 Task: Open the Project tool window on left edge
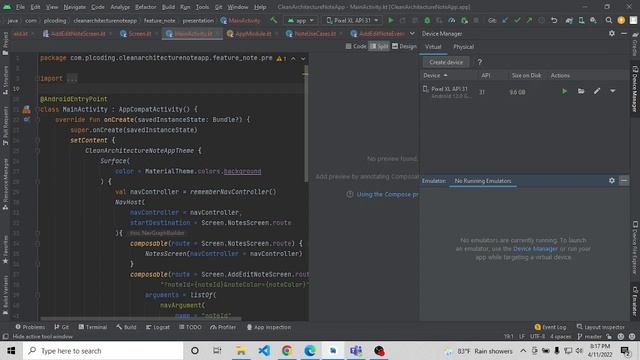5,44
